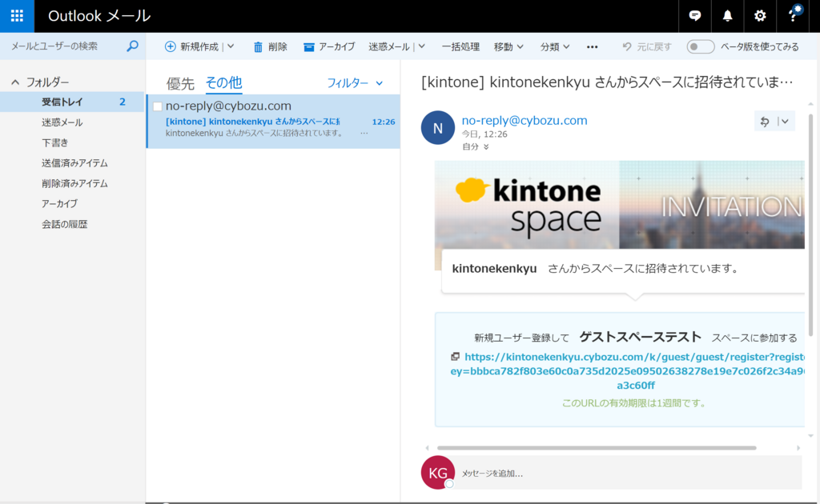This screenshot has height=504, width=820.
Task: Open the more actions ellipsis in toolbar
Action: click(592, 46)
